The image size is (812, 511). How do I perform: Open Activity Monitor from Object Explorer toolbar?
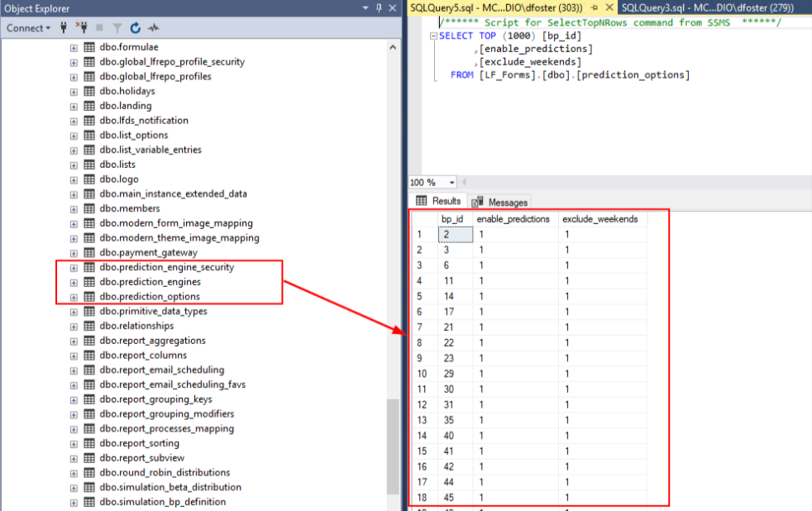click(154, 28)
